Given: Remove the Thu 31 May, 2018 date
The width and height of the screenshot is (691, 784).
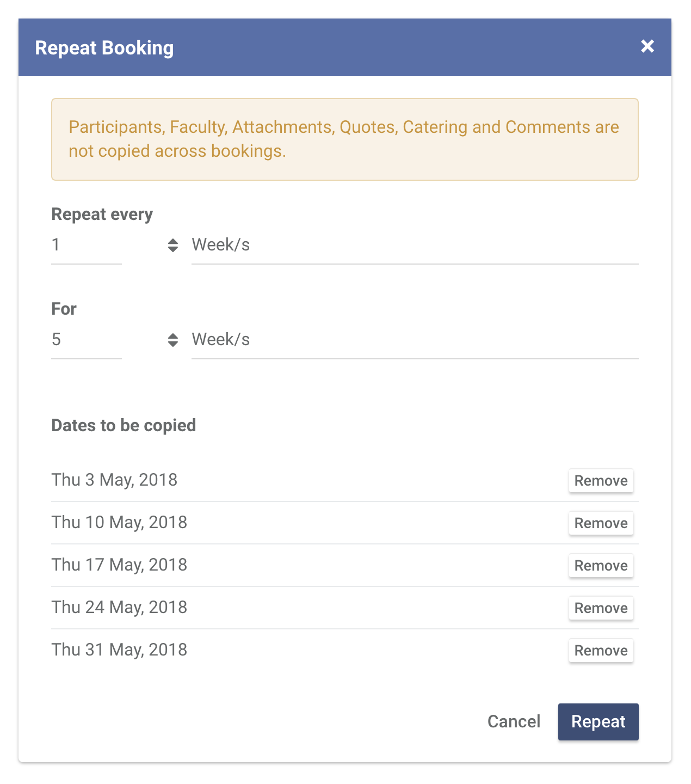Looking at the screenshot, I should (x=601, y=651).
